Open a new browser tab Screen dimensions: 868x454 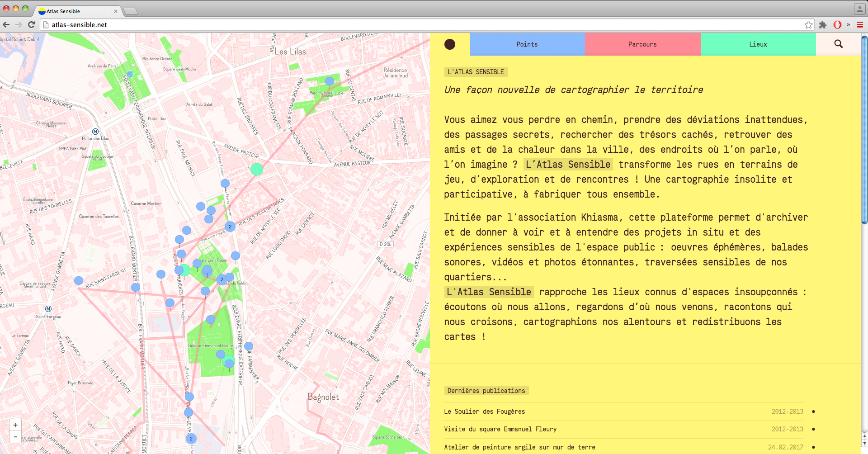tap(131, 11)
